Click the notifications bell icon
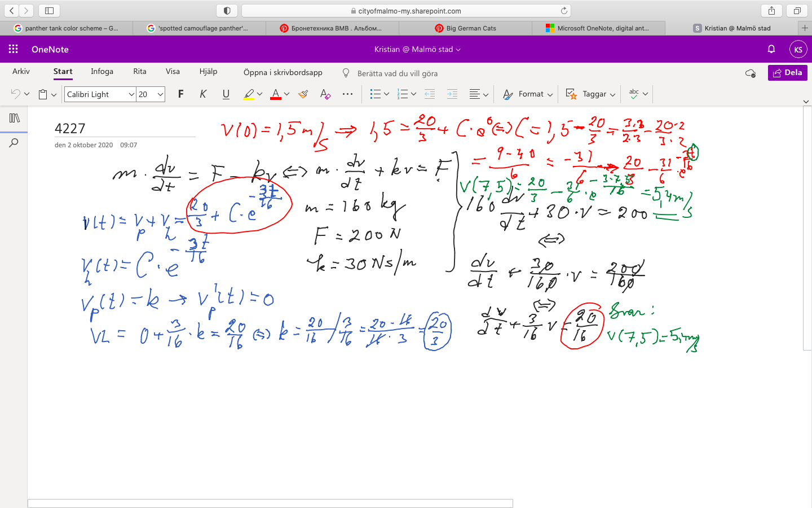 click(x=771, y=49)
